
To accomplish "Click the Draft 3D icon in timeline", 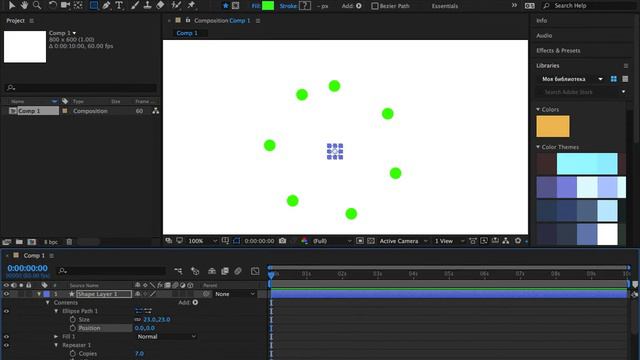I will pyautogui.click(x=195, y=271).
